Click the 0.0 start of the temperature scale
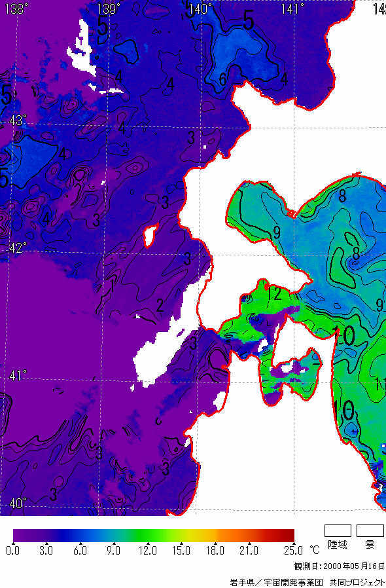This screenshot has height=588, width=386. [12, 551]
